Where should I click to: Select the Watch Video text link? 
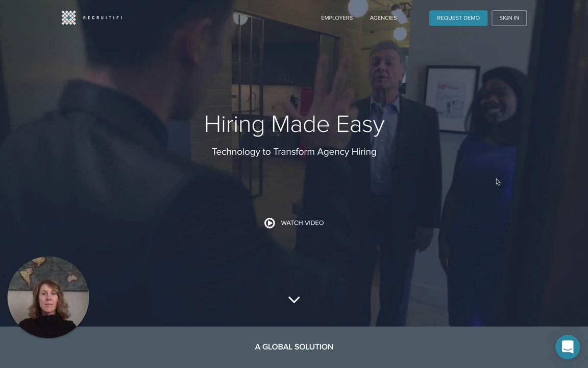tap(302, 223)
